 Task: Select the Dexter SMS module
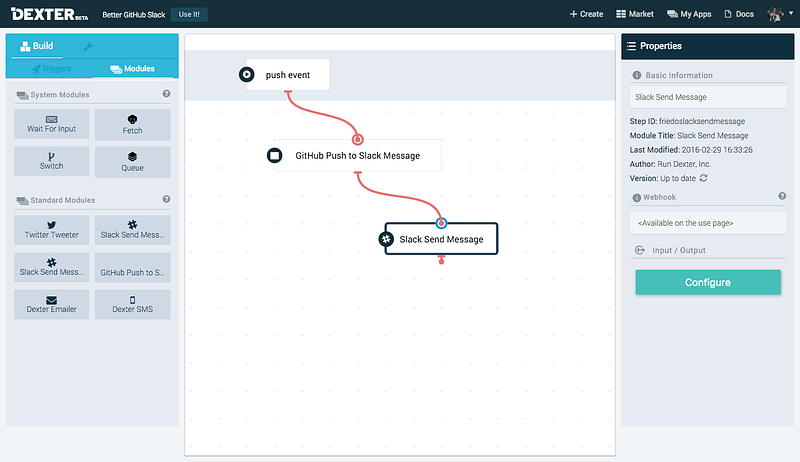click(133, 304)
